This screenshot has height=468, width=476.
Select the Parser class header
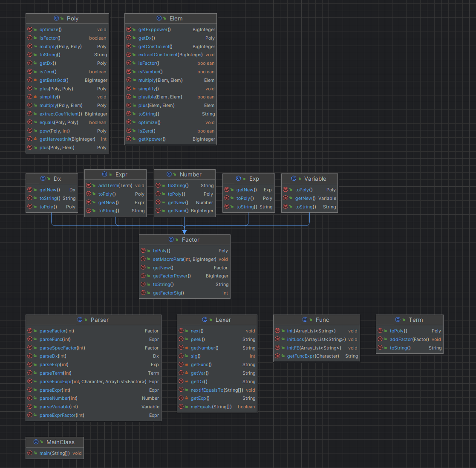point(93,320)
